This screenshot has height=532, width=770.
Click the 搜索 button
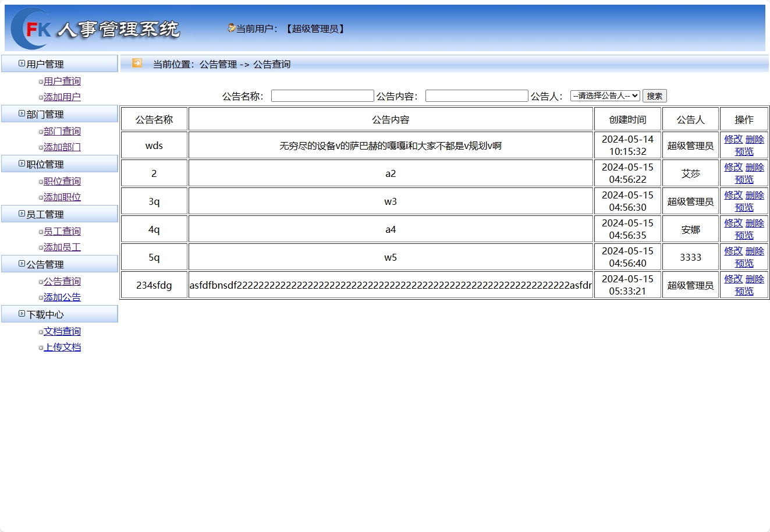coord(654,95)
